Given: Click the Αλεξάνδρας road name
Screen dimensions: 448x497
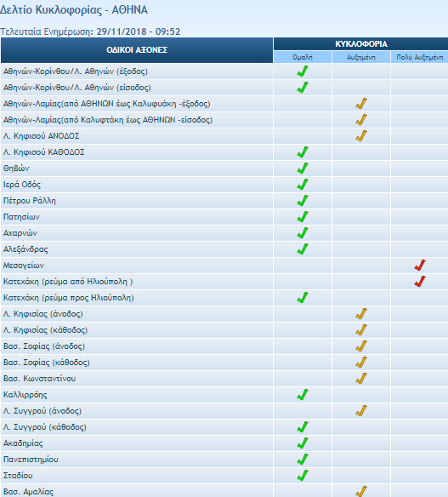Looking at the screenshot, I should tap(26, 249).
